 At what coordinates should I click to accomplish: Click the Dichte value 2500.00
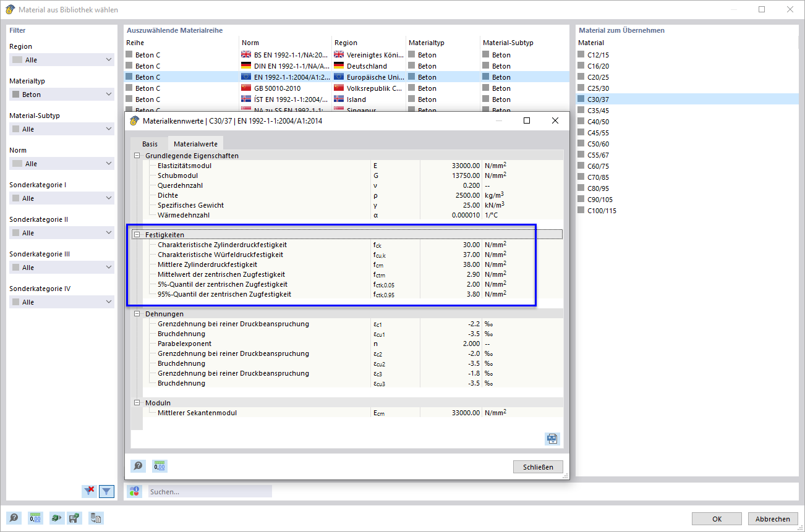(467, 195)
